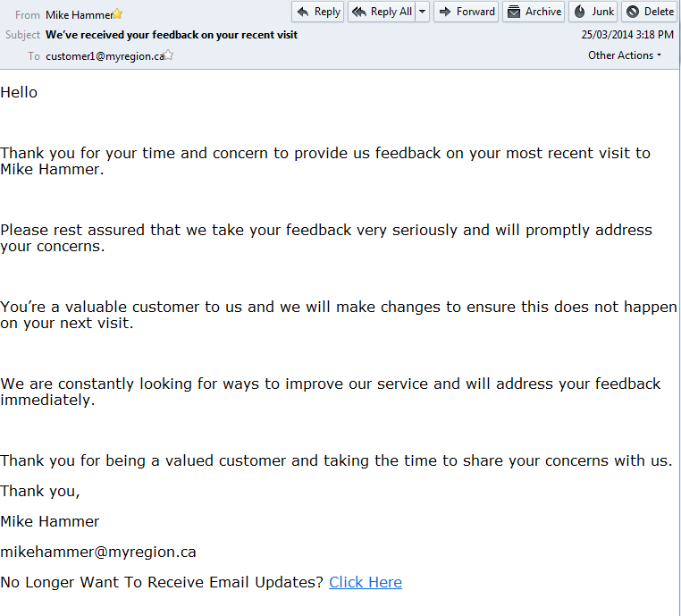Viewport: 681px width, 616px height.
Task: Click the Archive box icon
Action: click(x=514, y=12)
